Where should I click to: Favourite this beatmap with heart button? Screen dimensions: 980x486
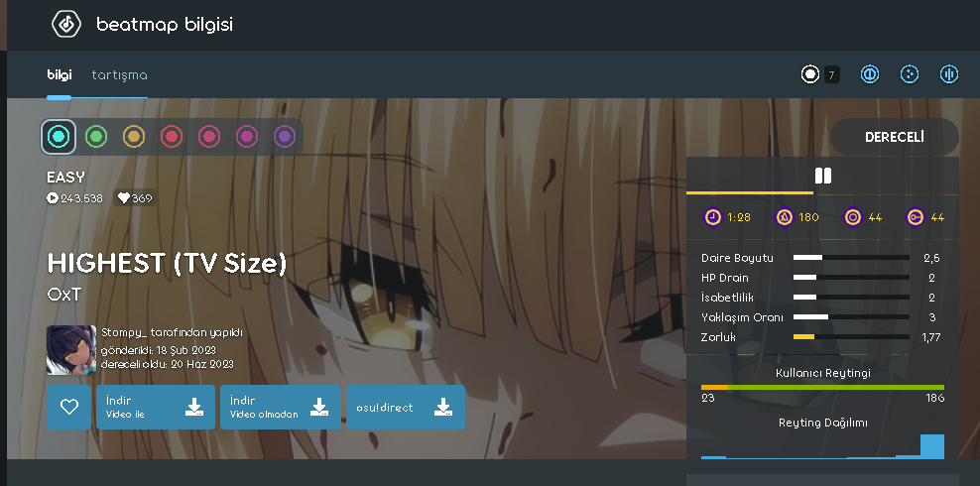(x=68, y=408)
